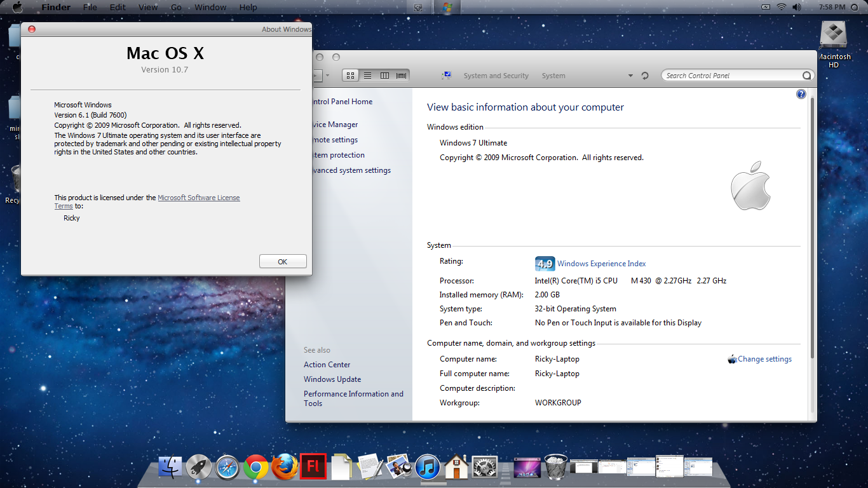Click the 7:58 PM clock
The height and width of the screenshot is (488, 868).
point(832,8)
